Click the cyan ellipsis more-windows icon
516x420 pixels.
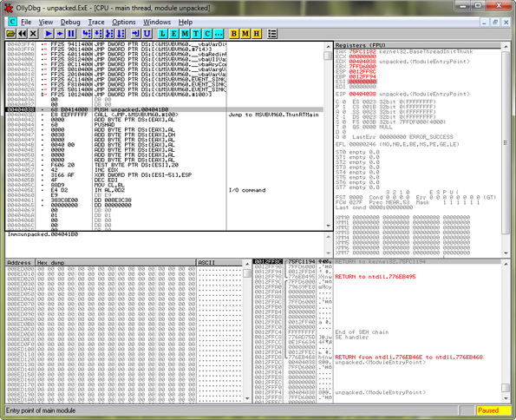click(219, 34)
